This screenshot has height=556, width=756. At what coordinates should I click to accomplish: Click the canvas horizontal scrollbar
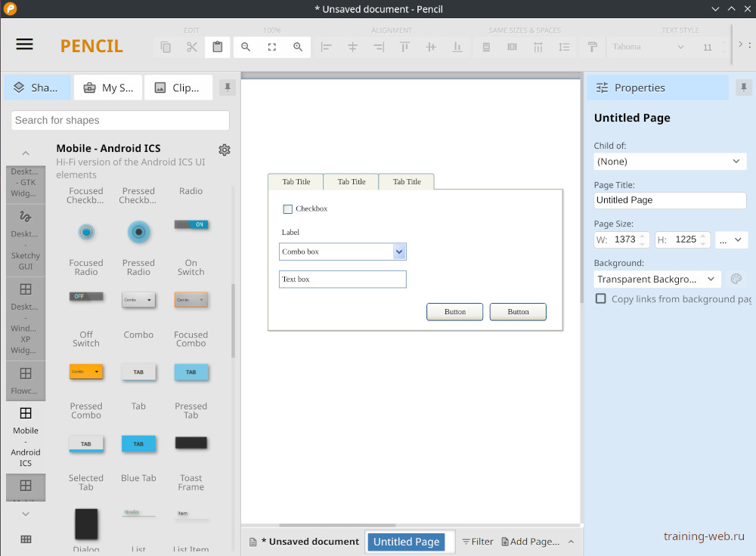[x=337, y=525]
